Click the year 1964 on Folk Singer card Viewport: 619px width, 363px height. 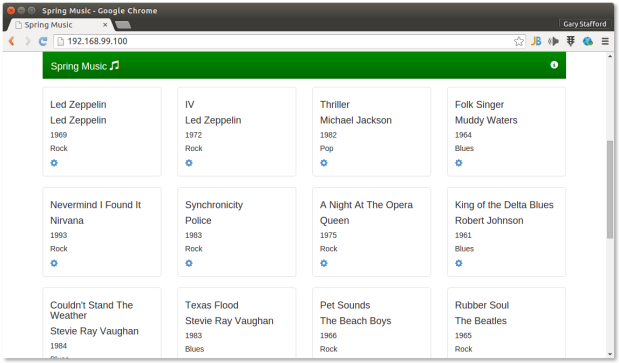[x=463, y=135]
